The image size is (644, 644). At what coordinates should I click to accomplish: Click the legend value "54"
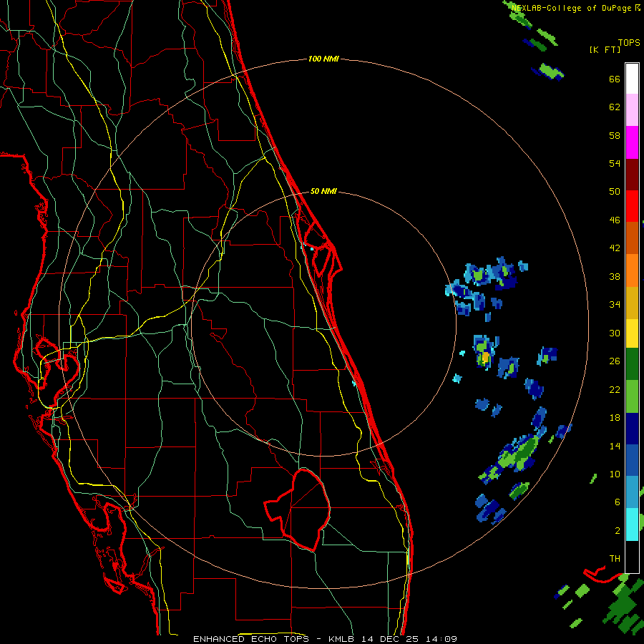pos(615,163)
